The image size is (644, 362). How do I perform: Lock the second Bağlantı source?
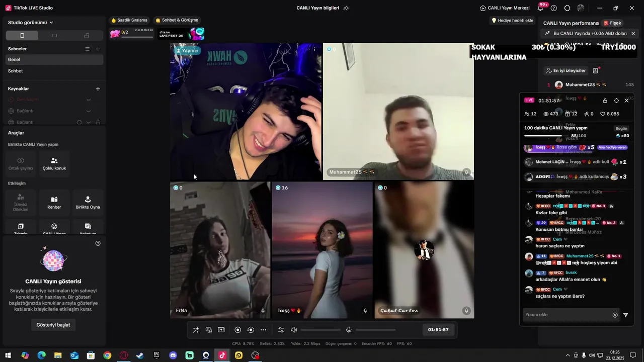(98, 122)
